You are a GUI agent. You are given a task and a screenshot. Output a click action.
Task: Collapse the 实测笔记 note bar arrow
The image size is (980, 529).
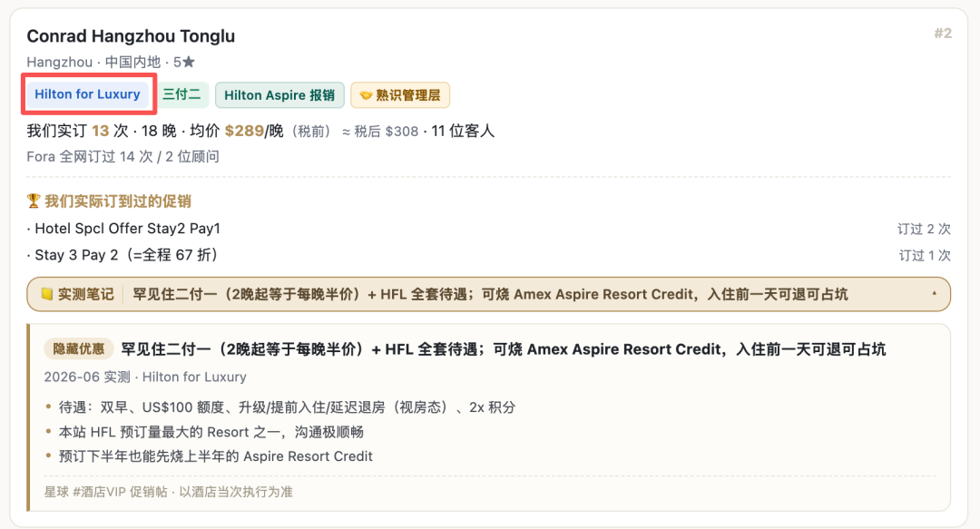(935, 294)
